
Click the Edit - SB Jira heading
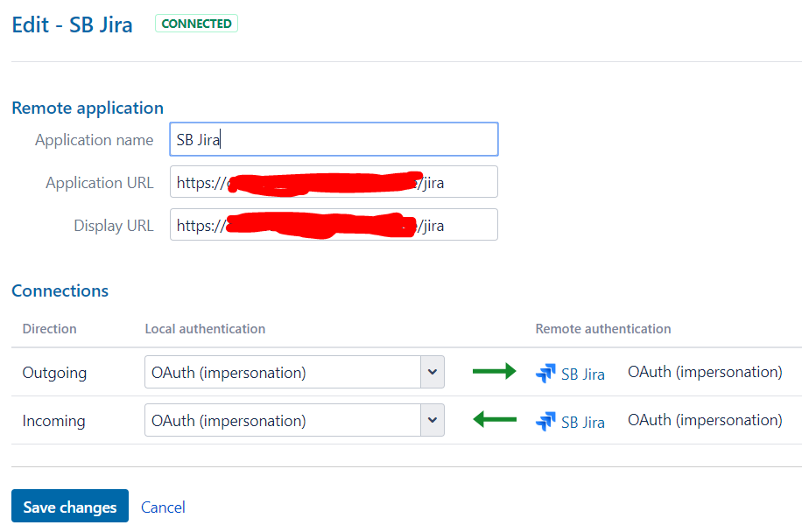tap(72, 24)
